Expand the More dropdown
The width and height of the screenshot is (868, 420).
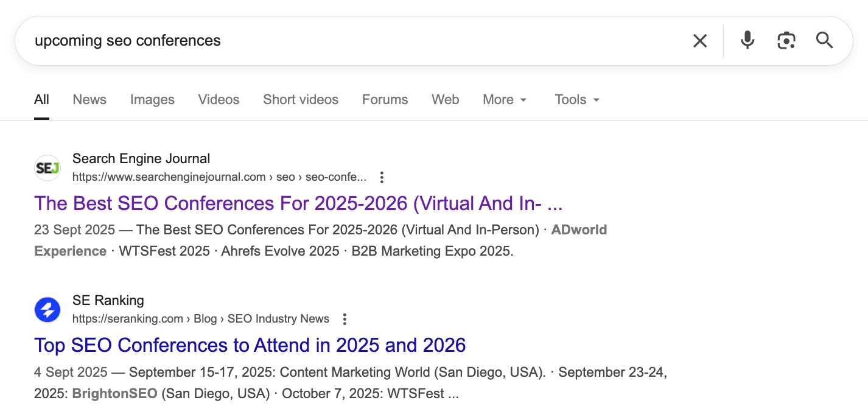[x=505, y=100]
